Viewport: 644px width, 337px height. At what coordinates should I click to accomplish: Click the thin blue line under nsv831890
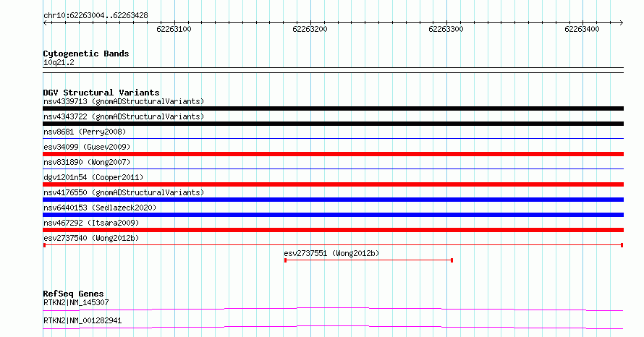(333, 169)
